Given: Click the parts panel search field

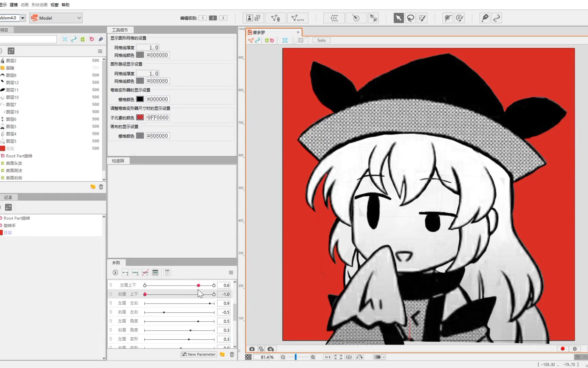Looking at the screenshot, I should click(x=28, y=40).
